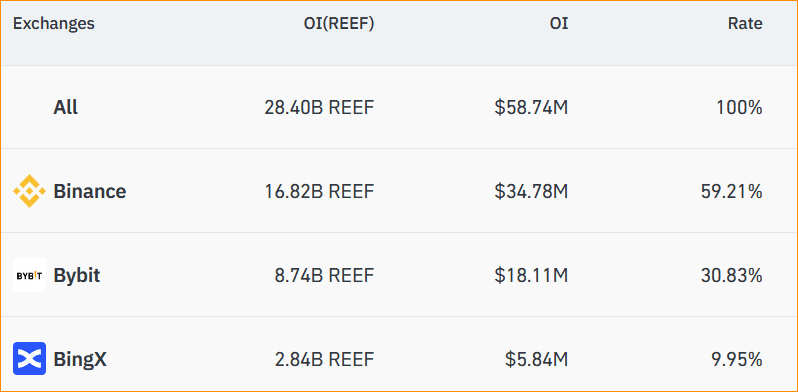The image size is (798, 392).
Task: Click Binance's 16.82B REEF value
Action: tap(319, 191)
